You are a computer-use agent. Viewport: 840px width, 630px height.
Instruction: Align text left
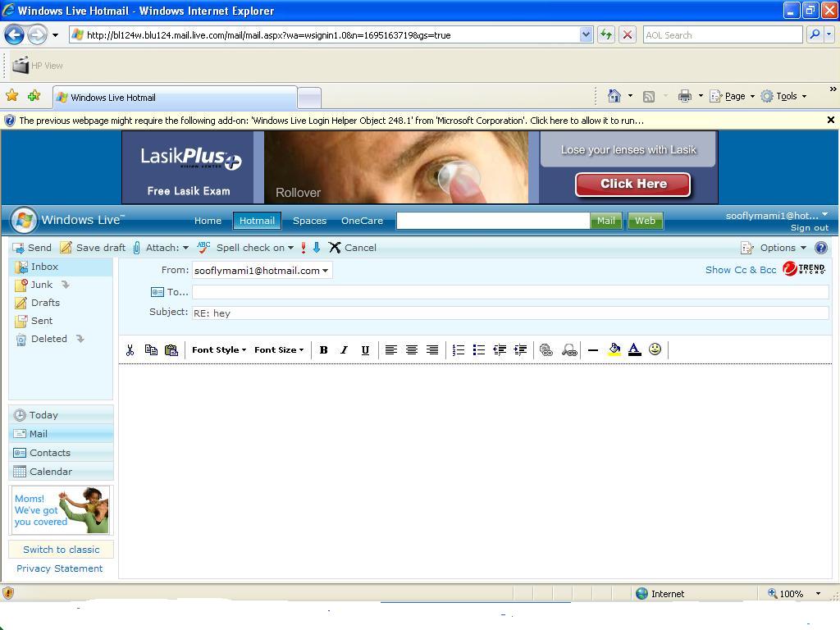coord(391,349)
